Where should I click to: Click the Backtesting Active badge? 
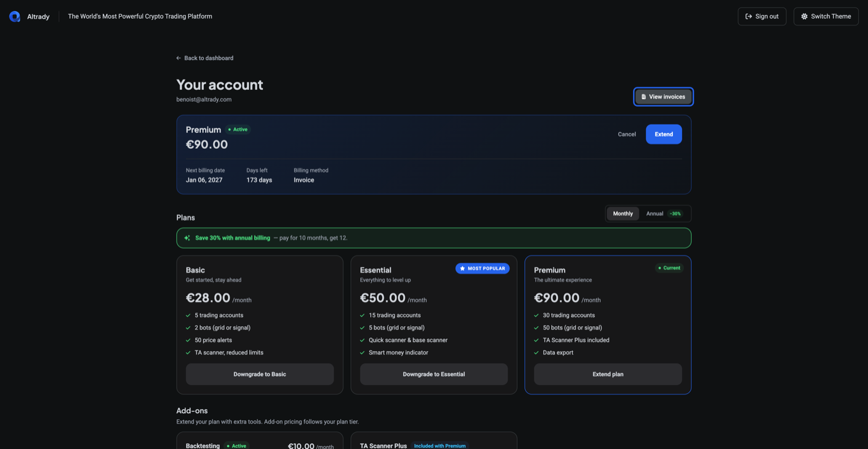(x=237, y=446)
